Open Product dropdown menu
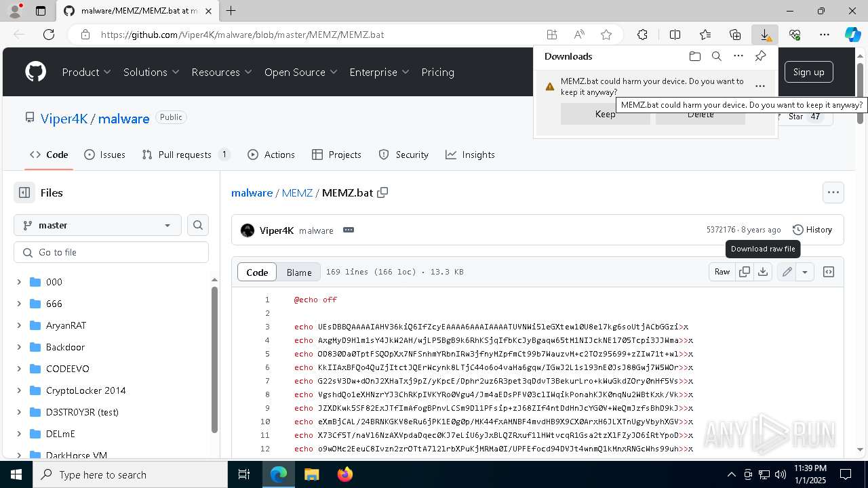The width and height of the screenshot is (868, 488). click(86, 72)
